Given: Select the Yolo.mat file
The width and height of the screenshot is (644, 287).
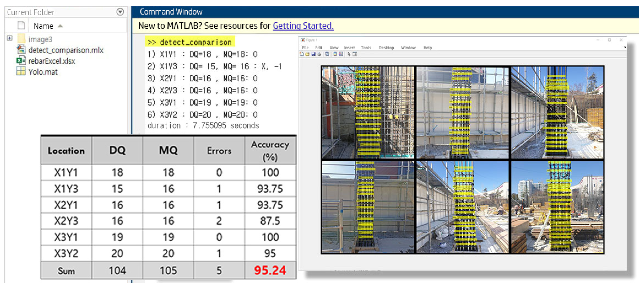Looking at the screenshot, I should click(x=43, y=72).
